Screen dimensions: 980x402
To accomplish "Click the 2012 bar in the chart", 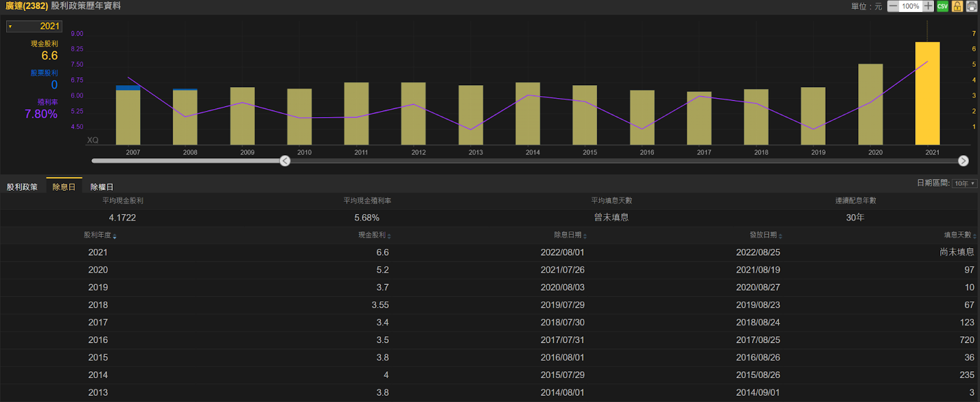I will click(413, 113).
